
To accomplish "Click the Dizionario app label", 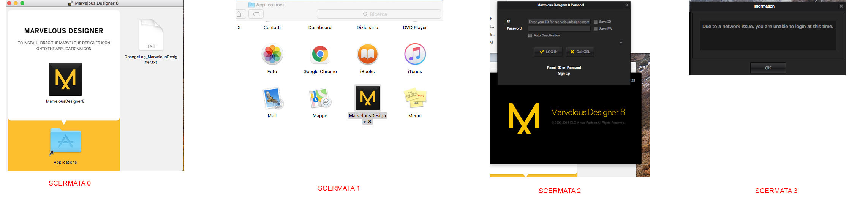I will pos(367,28).
